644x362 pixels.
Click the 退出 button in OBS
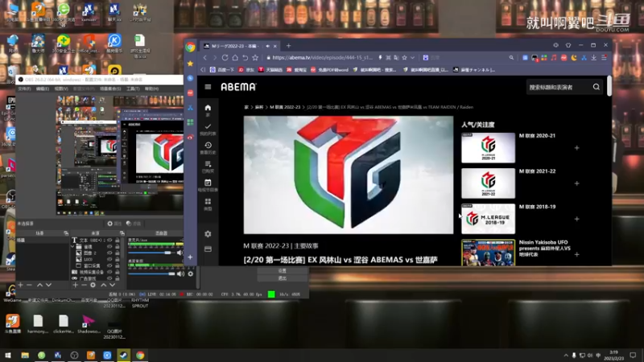pyautogui.click(x=283, y=278)
